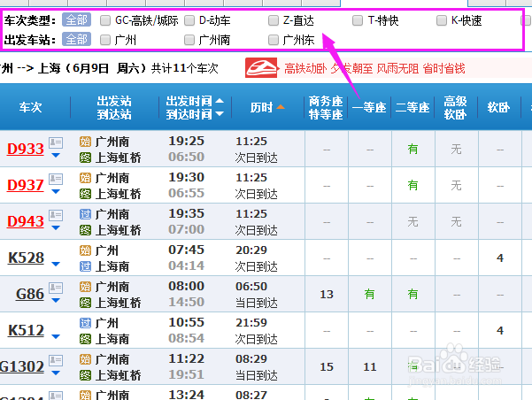
Task: Click 二等座 有 availability for D937
Action: pyautogui.click(x=412, y=185)
